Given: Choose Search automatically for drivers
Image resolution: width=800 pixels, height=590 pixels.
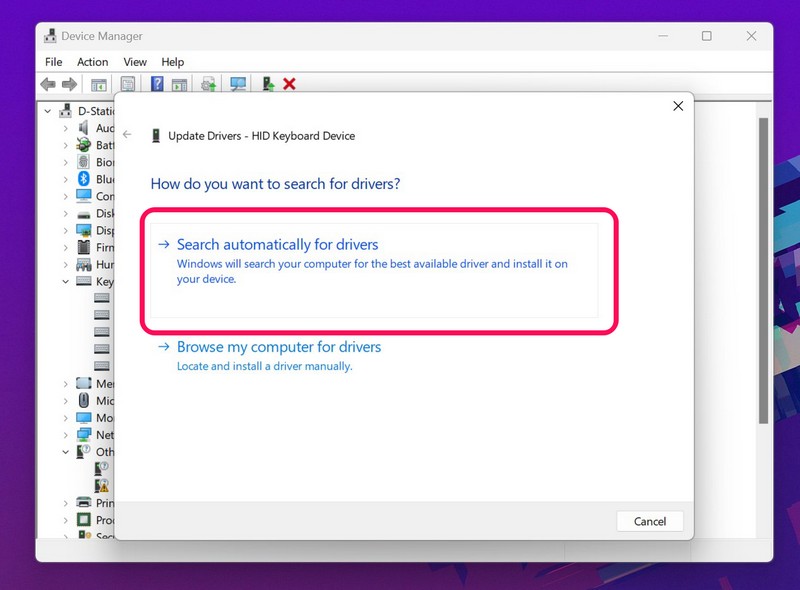Looking at the screenshot, I should coord(277,244).
